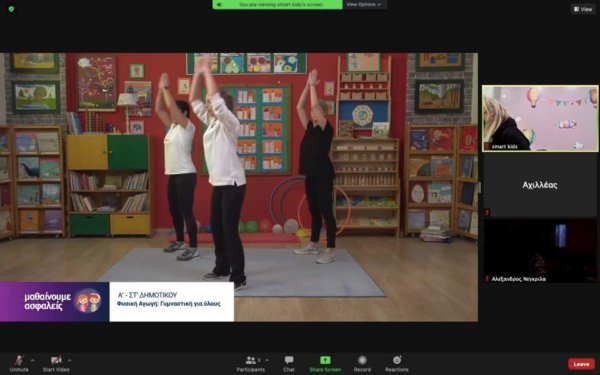Expand video options arrow beside Start Video
Screen dimensions: 600x375
69,360
